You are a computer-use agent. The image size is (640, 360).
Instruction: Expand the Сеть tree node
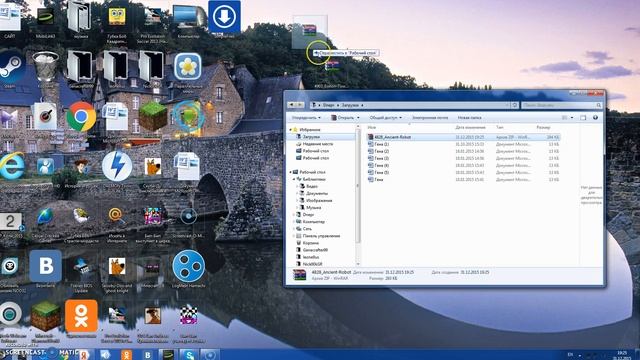294,229
